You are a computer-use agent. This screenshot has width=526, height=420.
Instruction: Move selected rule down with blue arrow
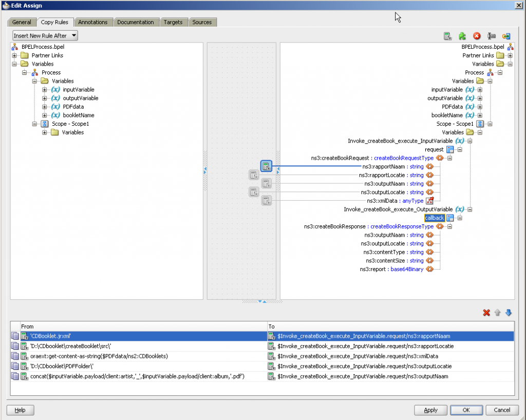(509, 313)
